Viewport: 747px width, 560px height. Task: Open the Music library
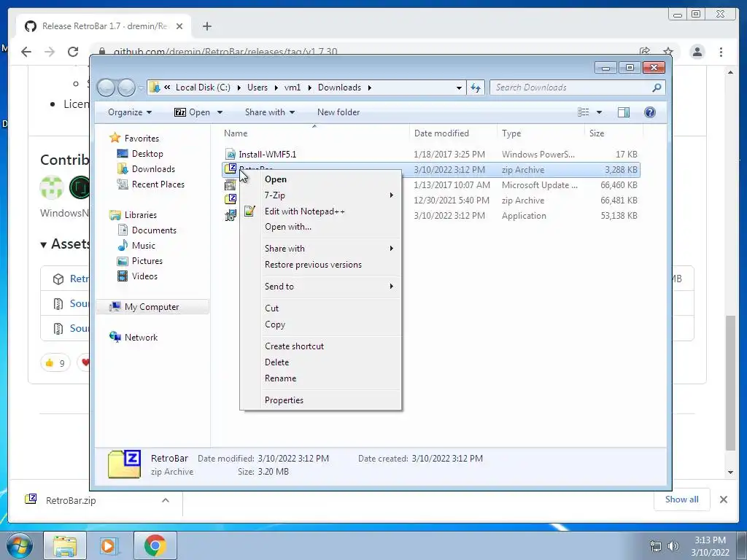point(144,246)
